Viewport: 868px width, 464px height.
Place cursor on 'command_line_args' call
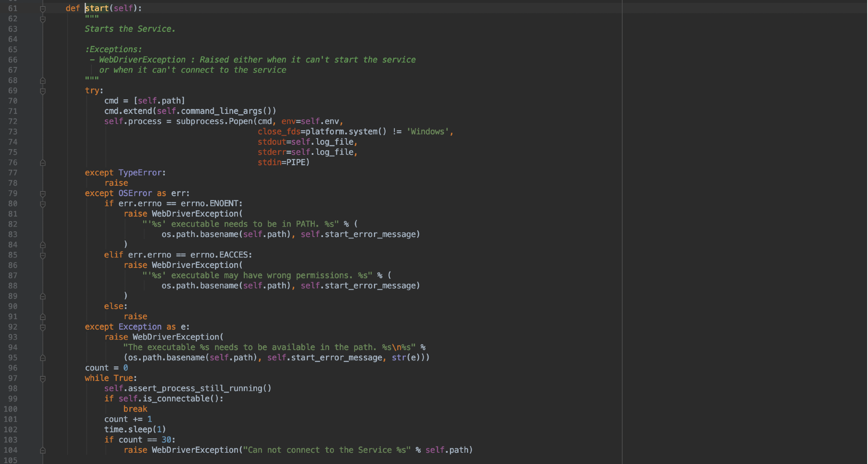pos(222,111)
